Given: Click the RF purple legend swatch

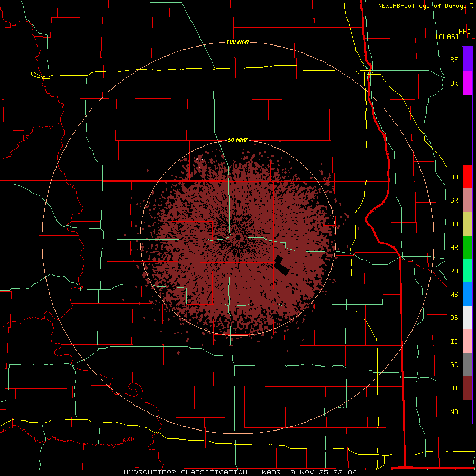Looking at the screenshot, I should [467, 59].
